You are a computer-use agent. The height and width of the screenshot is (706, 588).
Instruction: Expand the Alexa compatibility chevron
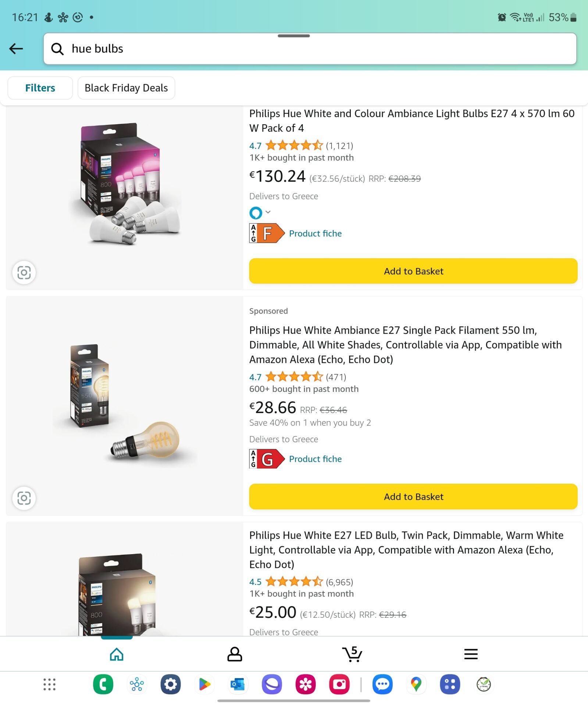coord(268,212)
